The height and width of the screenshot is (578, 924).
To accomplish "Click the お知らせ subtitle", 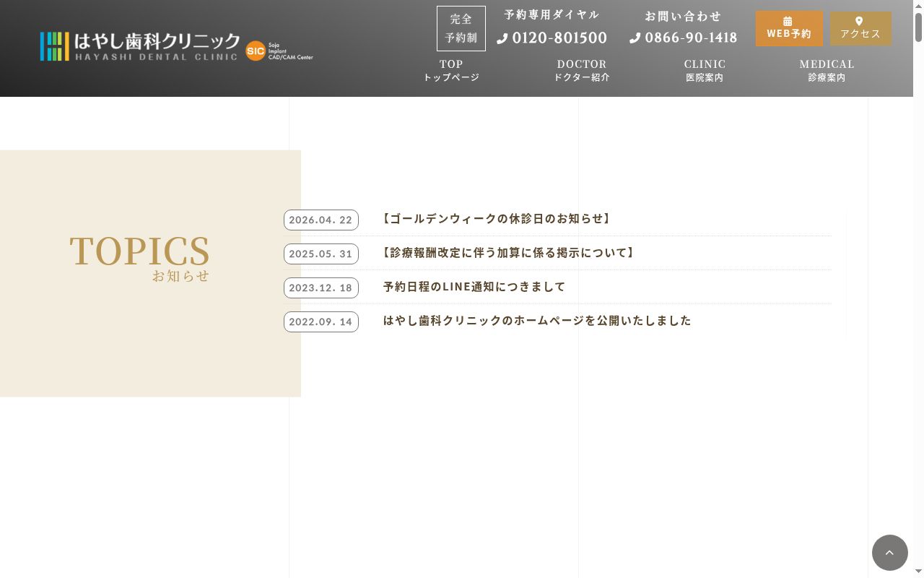I will (x=180, y=275).
